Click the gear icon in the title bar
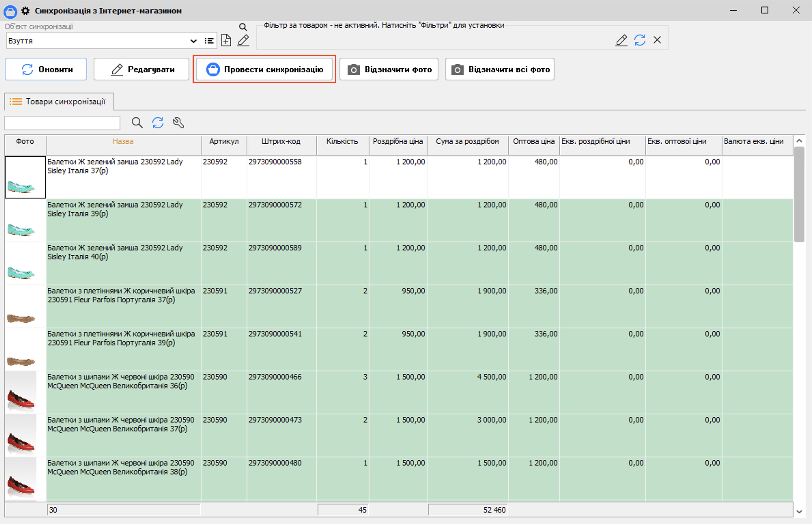 [x=26, y=11]
